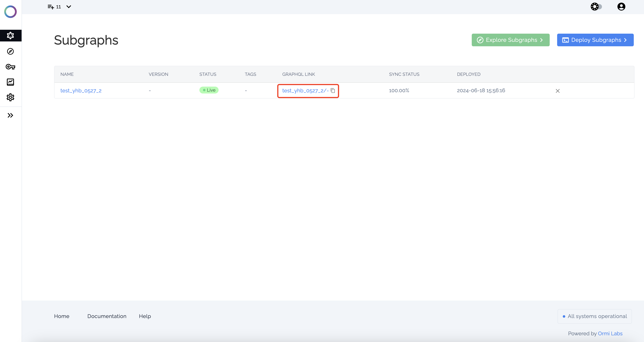Image resolution: width=644 pixels, height=342 pixels.
Task: Open the user account avatar icon
Action: pyautogui.click(x=621, y=7)
